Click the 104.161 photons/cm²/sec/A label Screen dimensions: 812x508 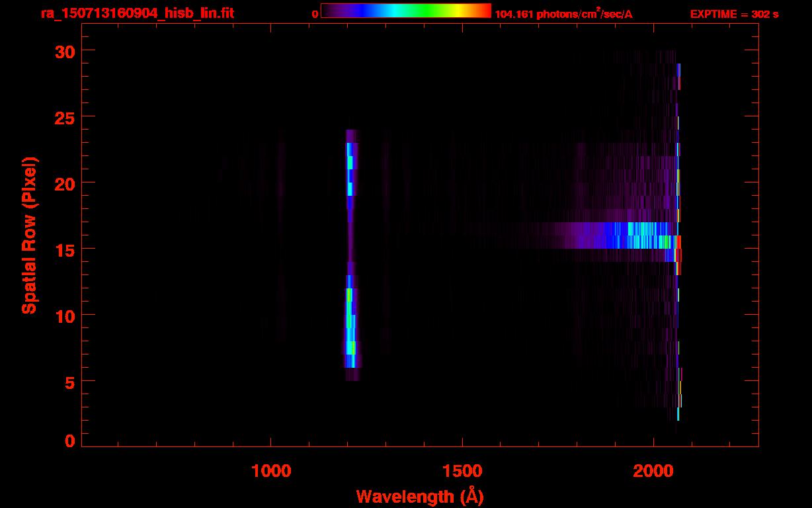(x=563, y=14)
